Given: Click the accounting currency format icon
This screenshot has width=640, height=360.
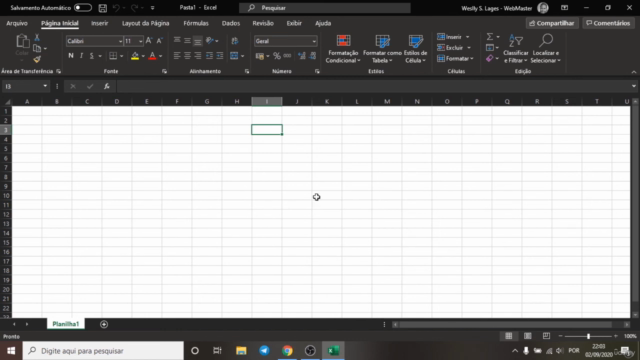Looking at the screenshot, I should [x=260, y=56].
